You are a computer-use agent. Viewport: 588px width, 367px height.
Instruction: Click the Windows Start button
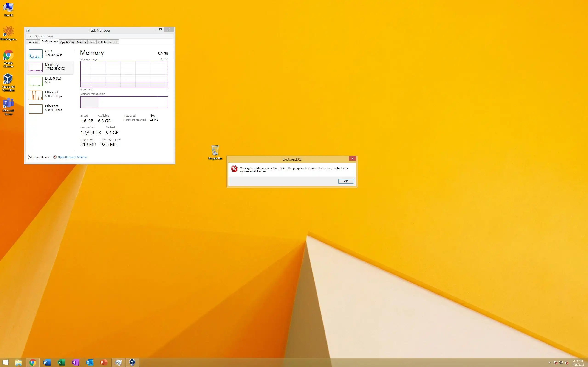point(5,362)
